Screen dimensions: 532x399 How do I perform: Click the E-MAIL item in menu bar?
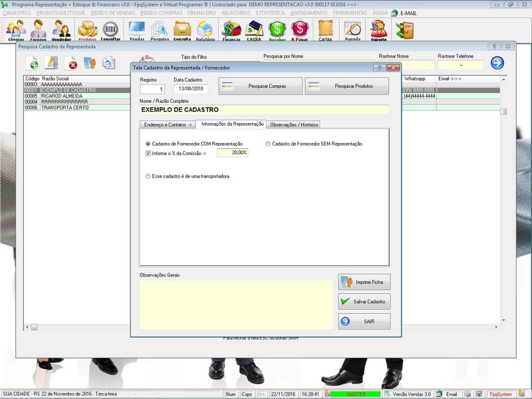coord(408,13)
